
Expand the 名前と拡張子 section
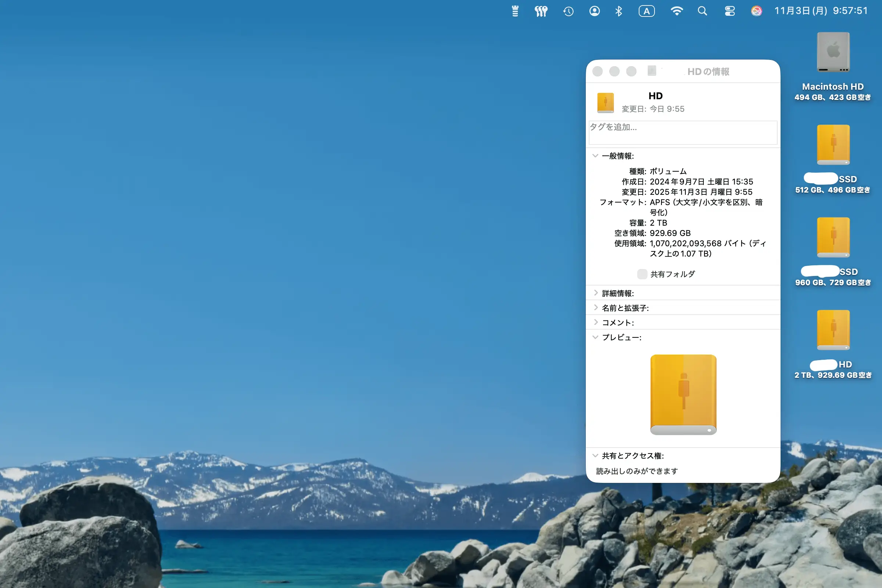[x=595, y=308]
